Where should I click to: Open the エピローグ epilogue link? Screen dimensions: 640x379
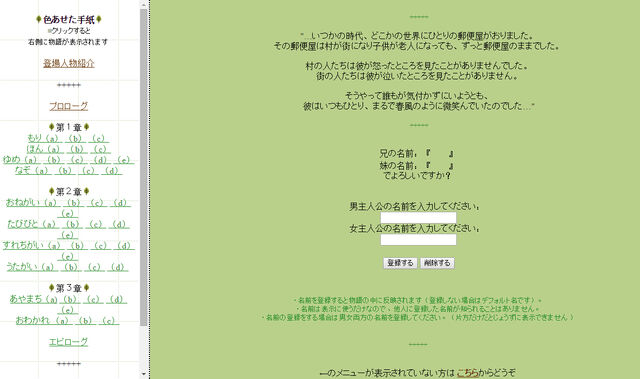tap(69, 342)
